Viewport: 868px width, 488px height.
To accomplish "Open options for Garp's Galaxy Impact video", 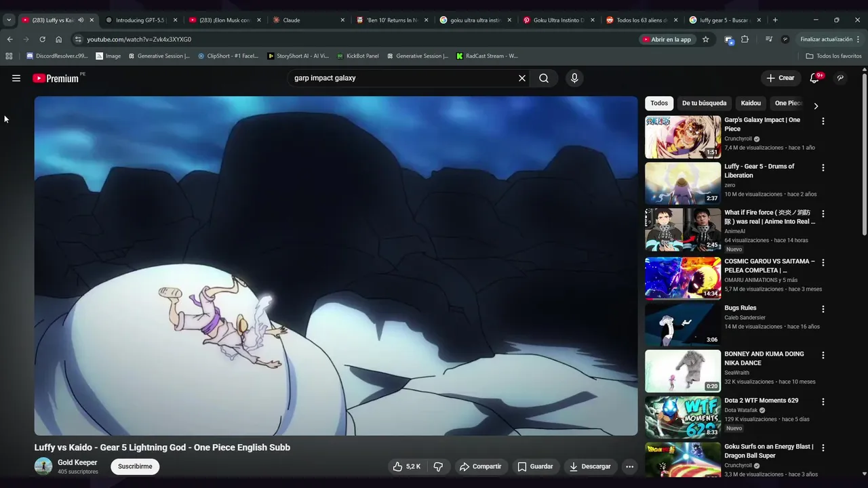I will click(823, 121).
